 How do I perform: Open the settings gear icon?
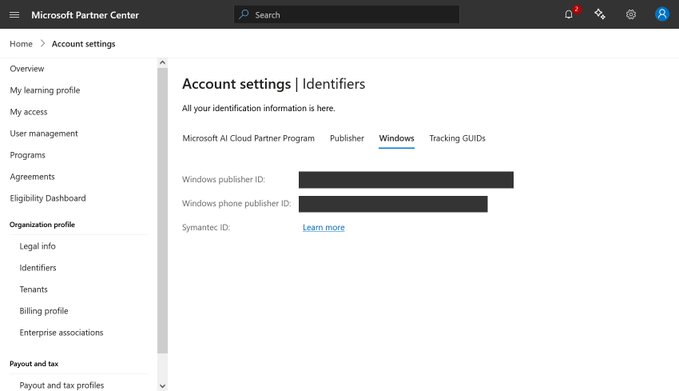tap(631, 14)
